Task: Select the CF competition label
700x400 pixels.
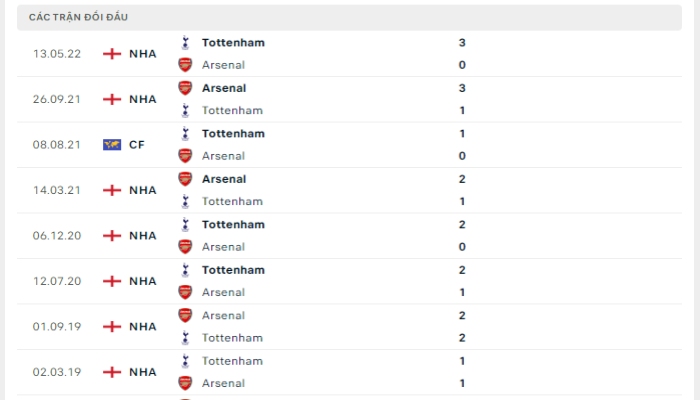Action: (x=137, y=145)
